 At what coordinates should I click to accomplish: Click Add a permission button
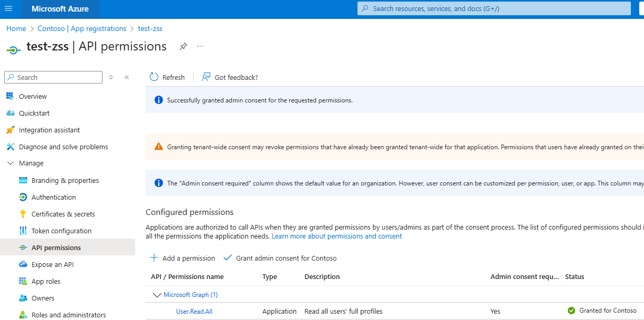(x=182, y=258)
